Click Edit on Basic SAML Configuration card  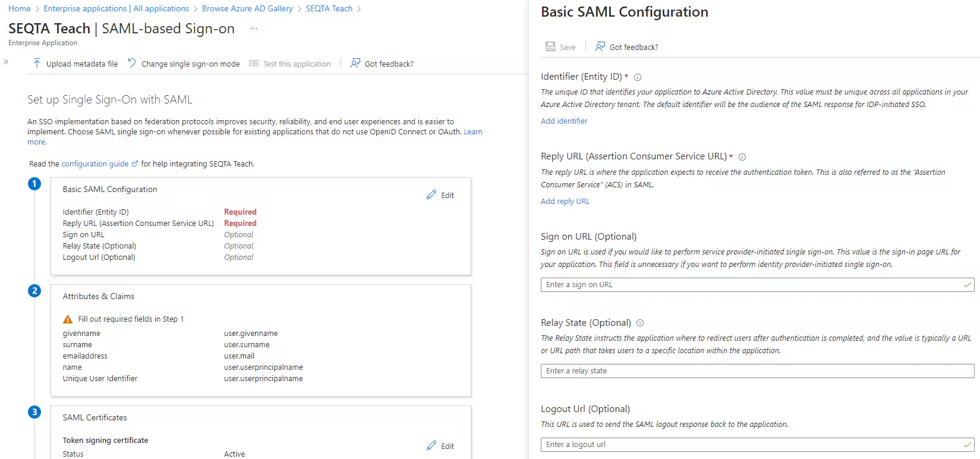pyautogui.click(x=448, y=195)
